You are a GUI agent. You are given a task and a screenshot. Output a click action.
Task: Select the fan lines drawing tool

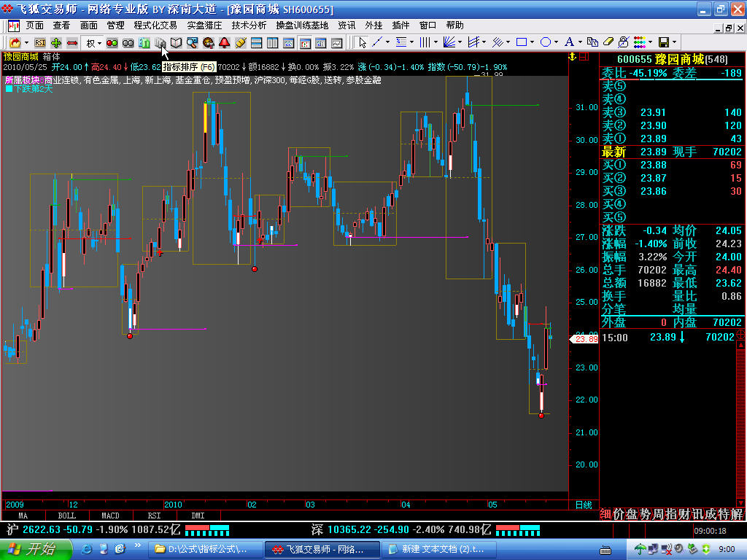coord(449,42)
